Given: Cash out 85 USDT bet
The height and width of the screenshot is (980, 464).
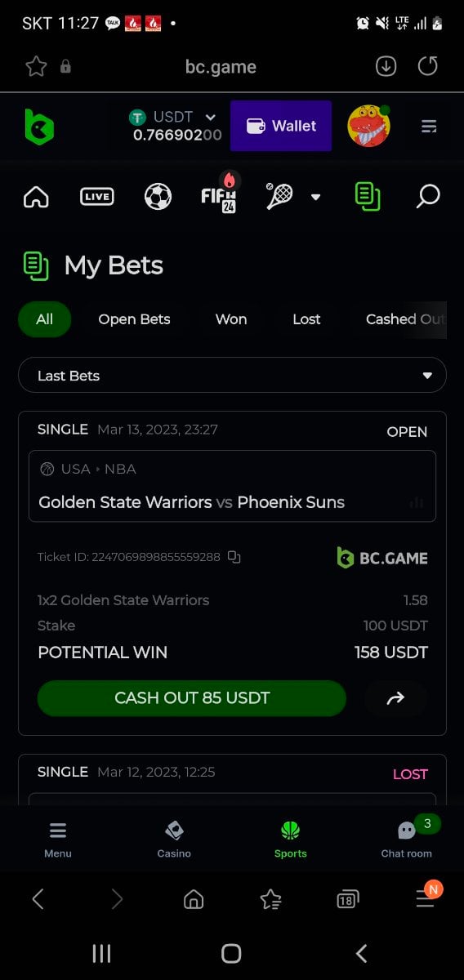Looking at the screenshot, I should coord(192,698).
